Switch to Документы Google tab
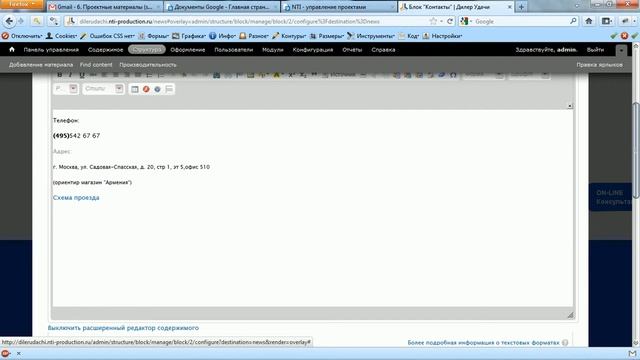The image size is (640, 360). coord(222,7)
